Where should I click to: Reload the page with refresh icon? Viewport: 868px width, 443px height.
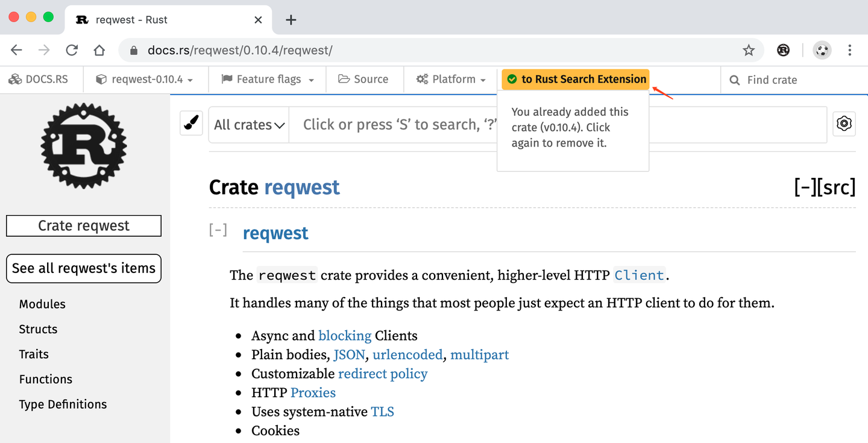point(72,50)
